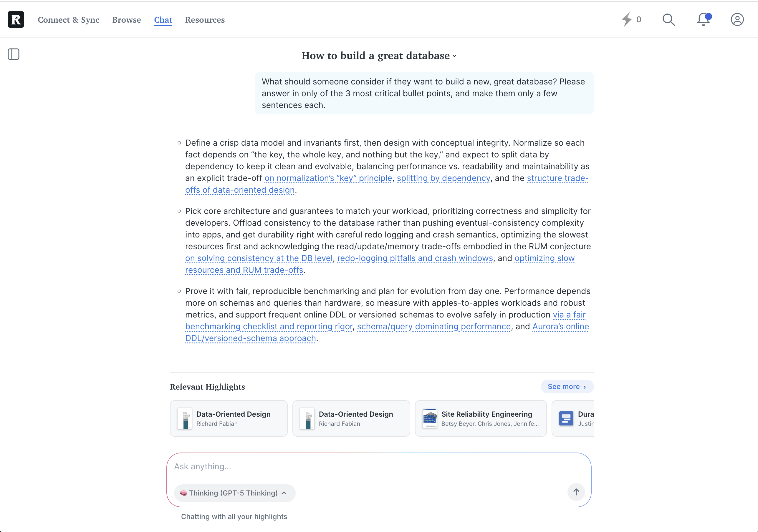The image size is (758, 532).
Task: Open the second Data-Oriented Design highlight card
Action: coord(351,418)
